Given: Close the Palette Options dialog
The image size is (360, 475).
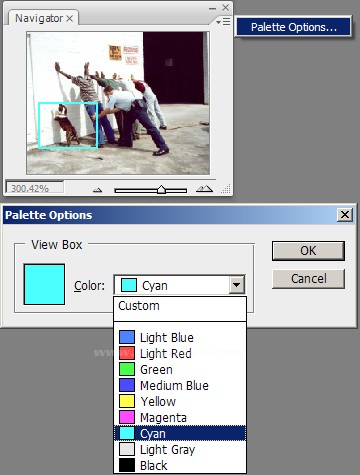Looking at the screenshot, I should (345, 215).
